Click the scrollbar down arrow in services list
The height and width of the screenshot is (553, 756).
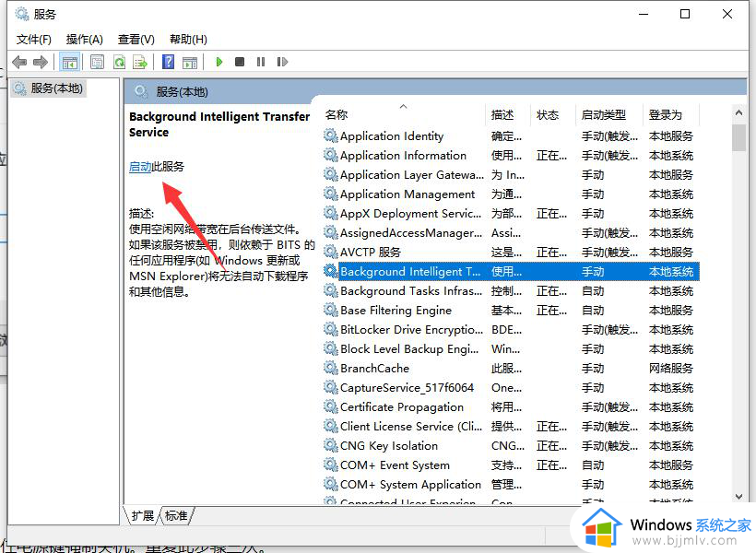[x=738, y=497]
